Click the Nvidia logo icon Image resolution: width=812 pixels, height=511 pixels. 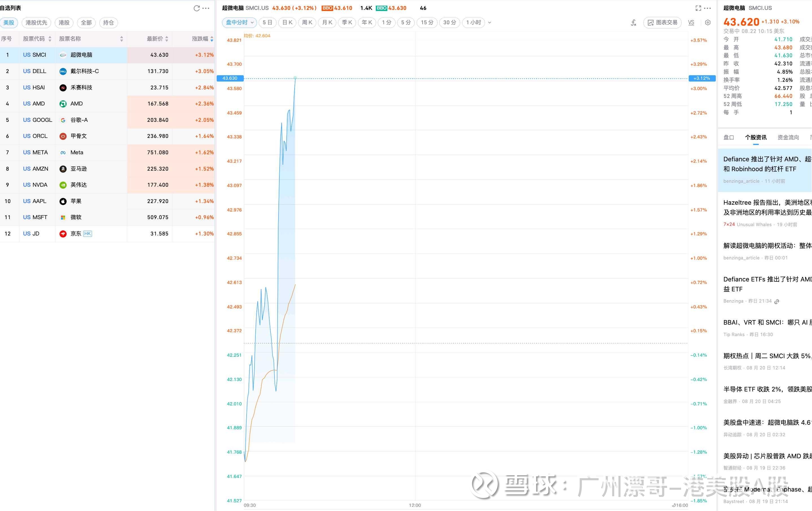(63, 185)
